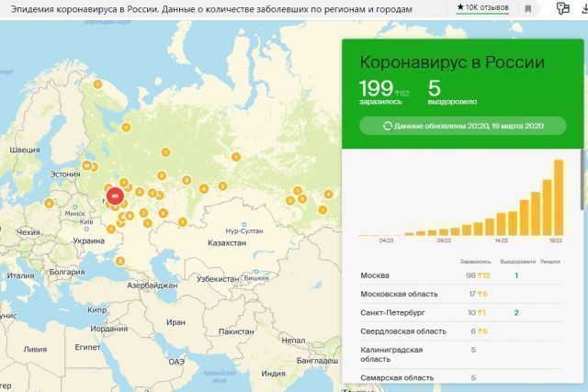The height and width of the screenshot is (392, 588).
Task: Click the marker near Saint Petersburg by Estonia
Action: click(x=87, y=165)
